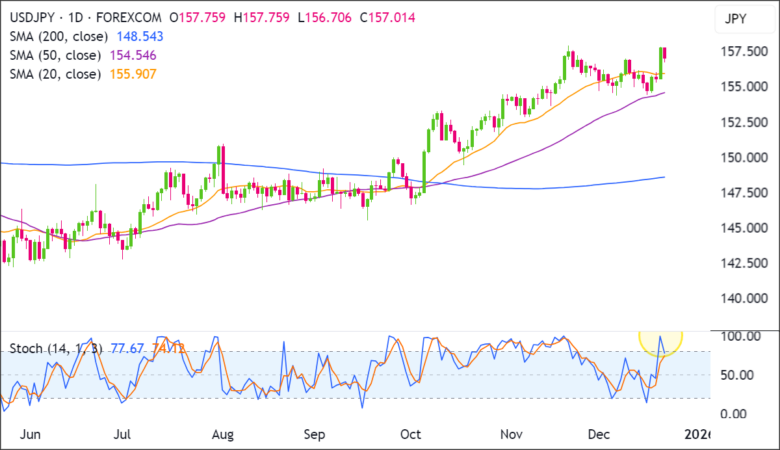Viewport: 780px width, 450px height.
Task: Click the 145.000 price axis label
Action: (744, 228)
